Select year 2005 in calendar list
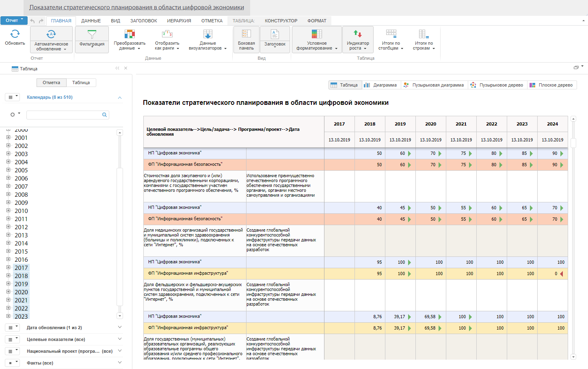Screen dimensions: 588x369 point(21,170)
